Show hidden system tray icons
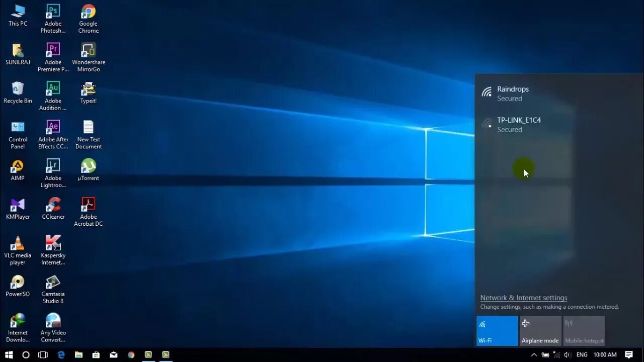 click(x=534, y=355)
